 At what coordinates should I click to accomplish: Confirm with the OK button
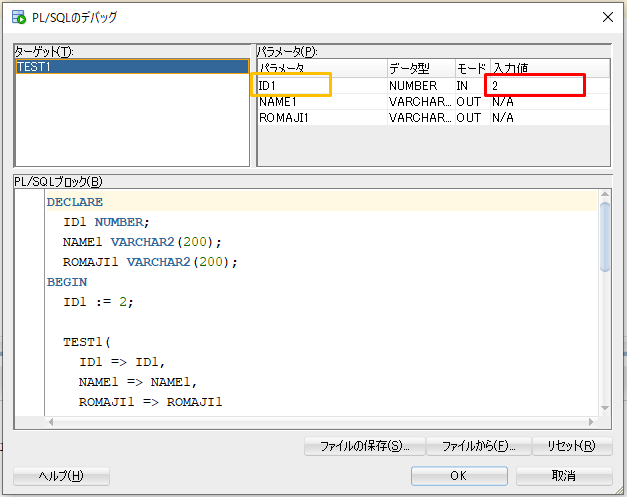click(x=459, y=476)
